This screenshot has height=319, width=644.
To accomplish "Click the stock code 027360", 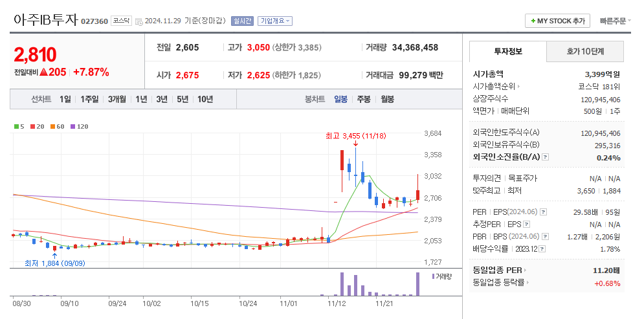I will coord(94,21).
